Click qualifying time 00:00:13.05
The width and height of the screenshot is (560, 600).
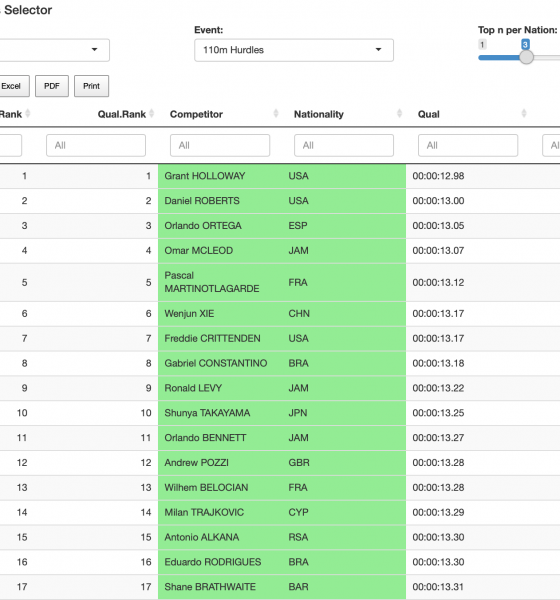[x=438, y=226]
